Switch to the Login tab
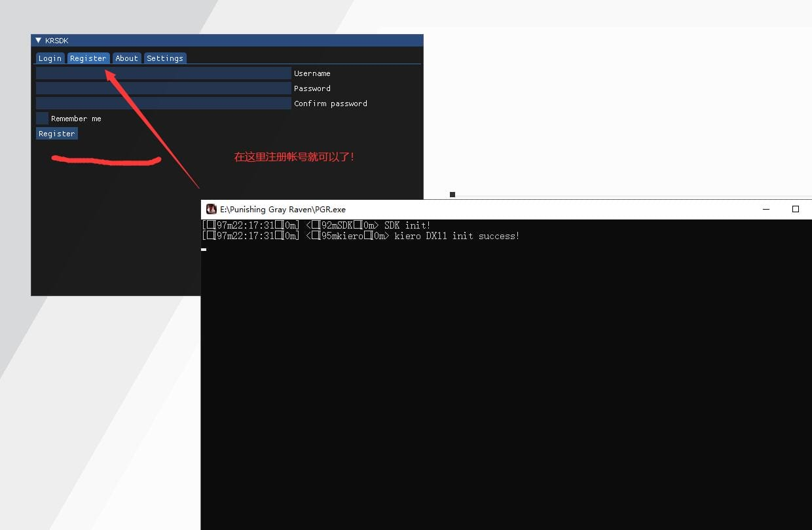 point(50,58)
